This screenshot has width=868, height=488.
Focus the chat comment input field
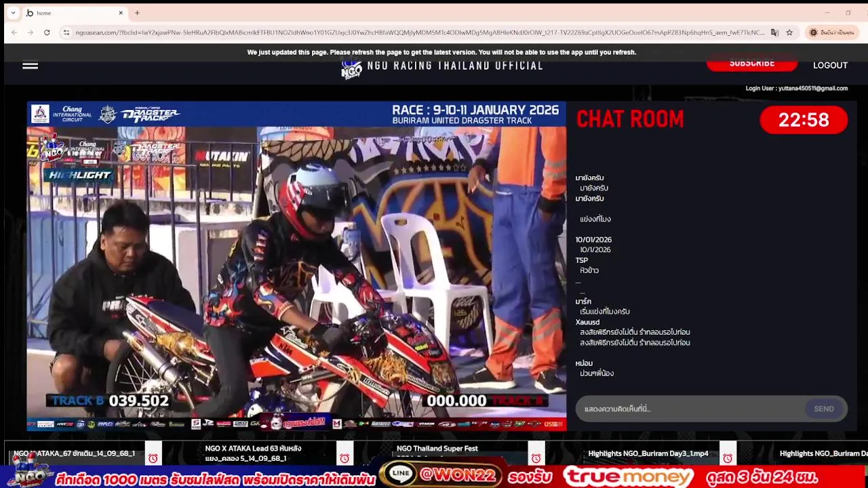(x=690, y=409)
